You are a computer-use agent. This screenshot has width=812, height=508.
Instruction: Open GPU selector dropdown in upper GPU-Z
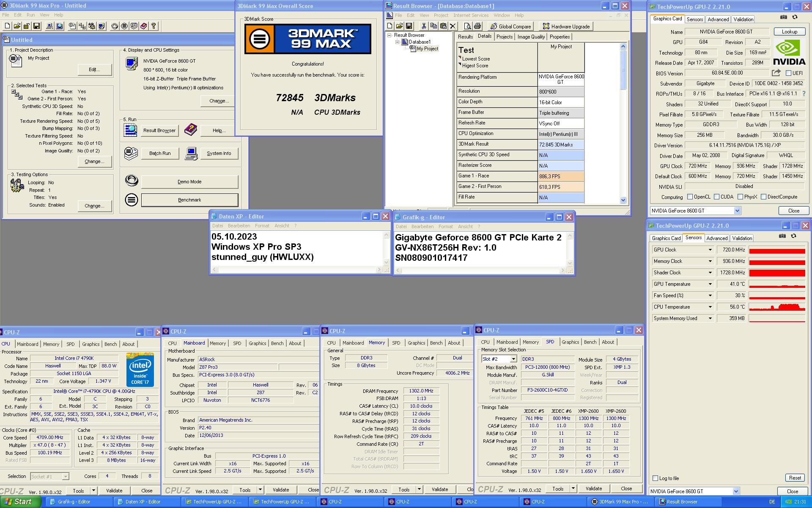click(x=737, y=211)
